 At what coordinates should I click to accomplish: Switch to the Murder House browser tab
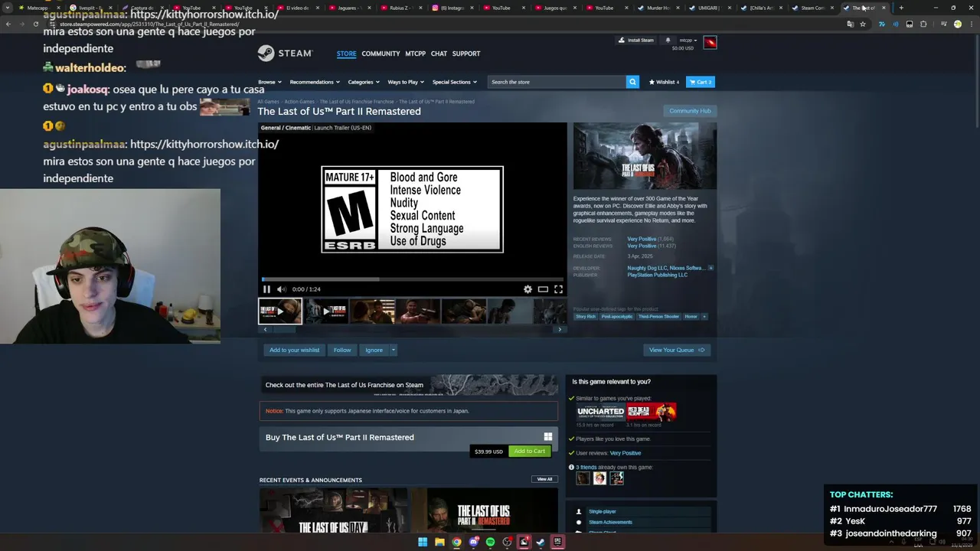pos(659,8)
